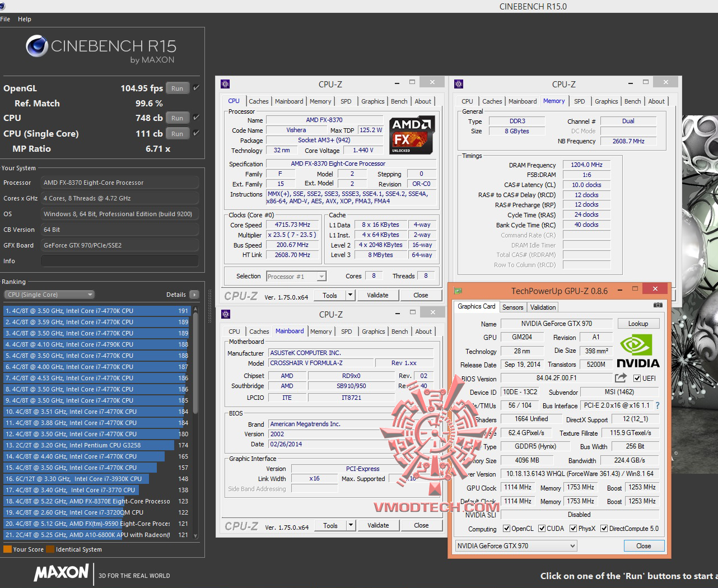
Task: Toggle the CUDA checkbox in GPU-Z
Action: [542, 529]
